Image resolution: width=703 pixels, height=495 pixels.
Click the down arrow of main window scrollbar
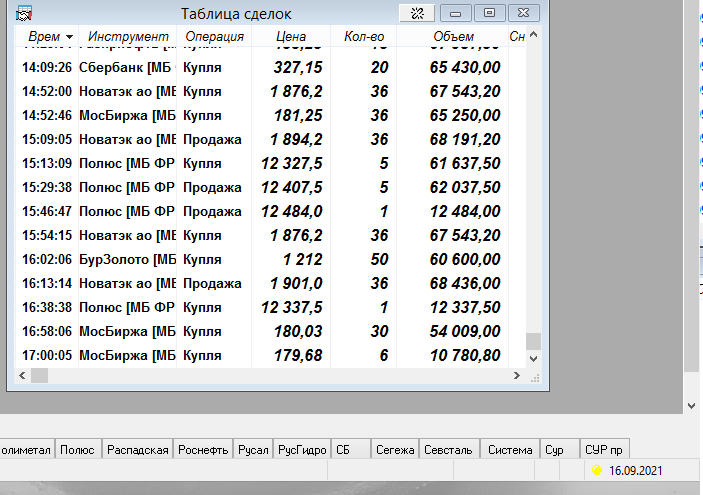(691, 406)
